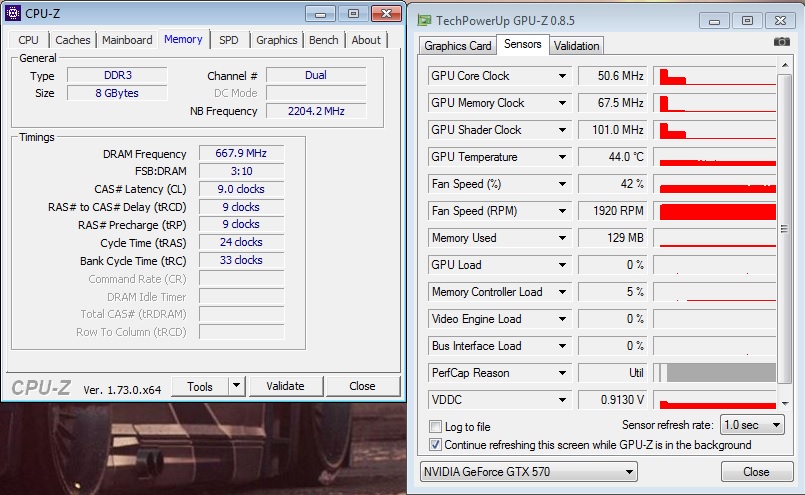Click the empty Command Rate (CR) field
Screen dimensions: 805x495
tap(241, 278)
